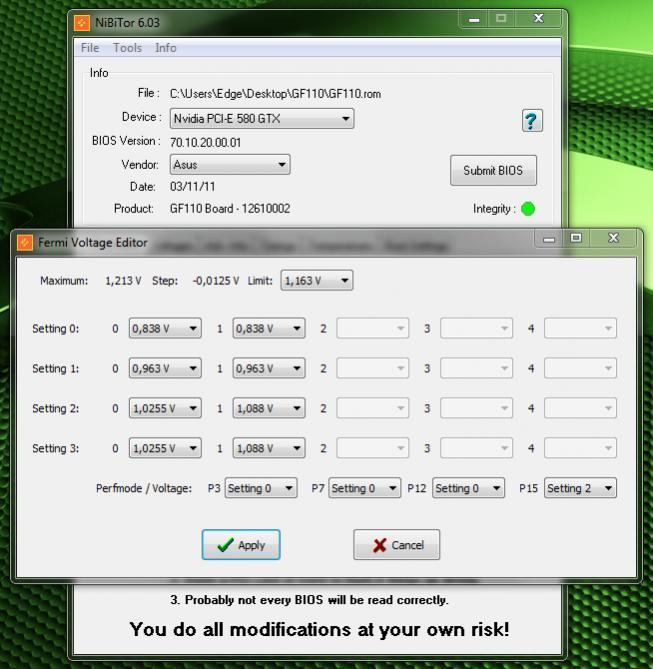653x669 pixels.
Task: Open the blue question mark help icon
Action: pyautogui.click(x=532, y=121)
